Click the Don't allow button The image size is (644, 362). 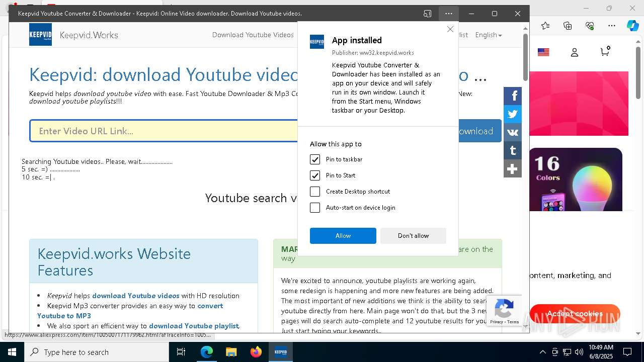(413, 236)
